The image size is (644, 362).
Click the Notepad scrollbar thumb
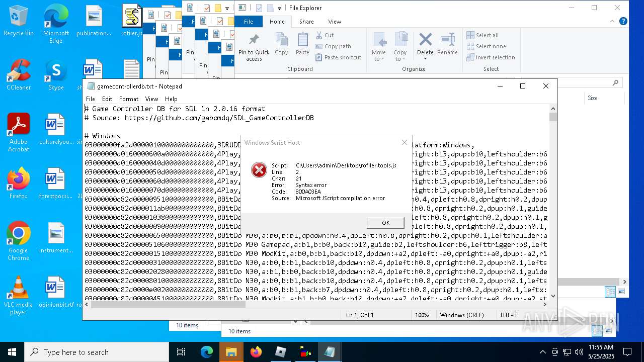pos(553,117)
